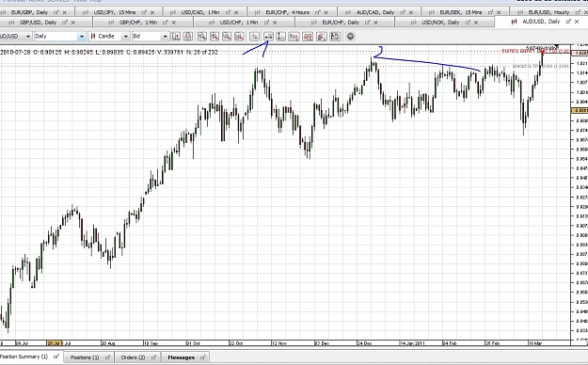
Task: Open the Candle chart type dropdown
Action: tap(126, 37)
